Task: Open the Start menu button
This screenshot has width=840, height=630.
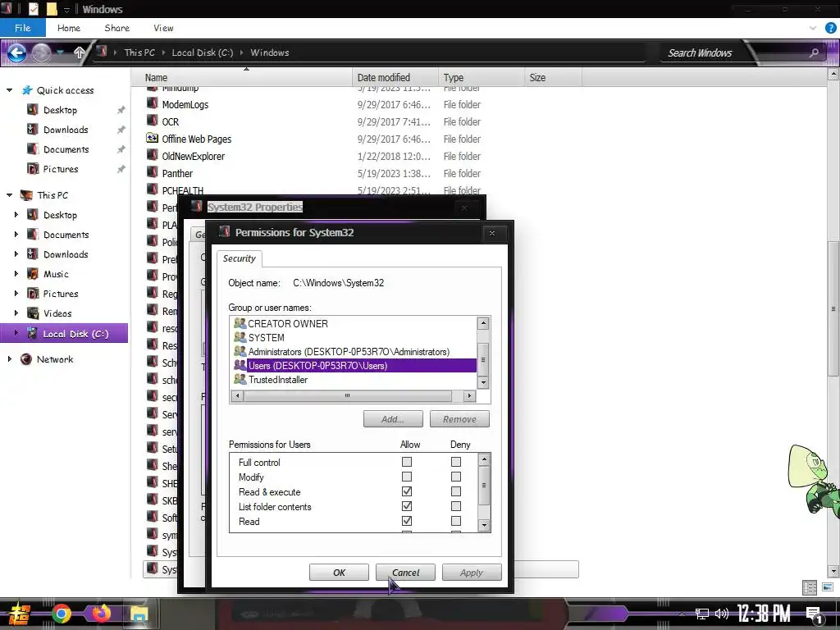Action: [20, 614]
